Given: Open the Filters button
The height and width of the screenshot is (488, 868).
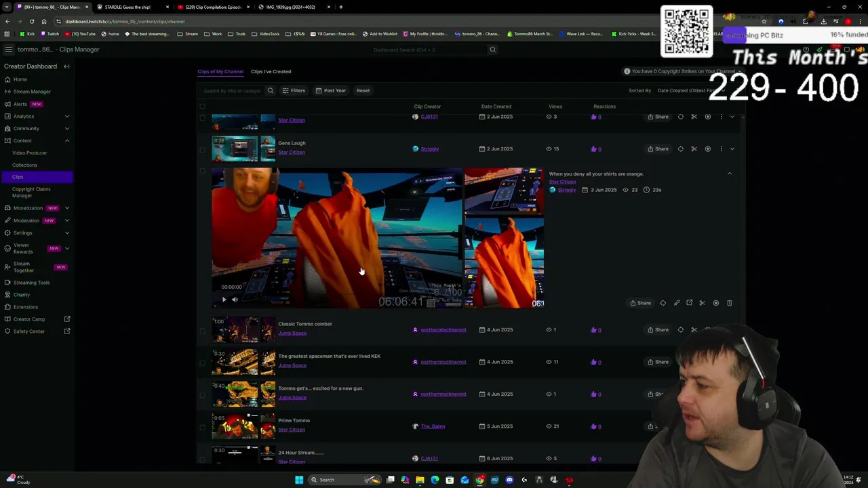Looking at the screenshot, I should (294, 90).
